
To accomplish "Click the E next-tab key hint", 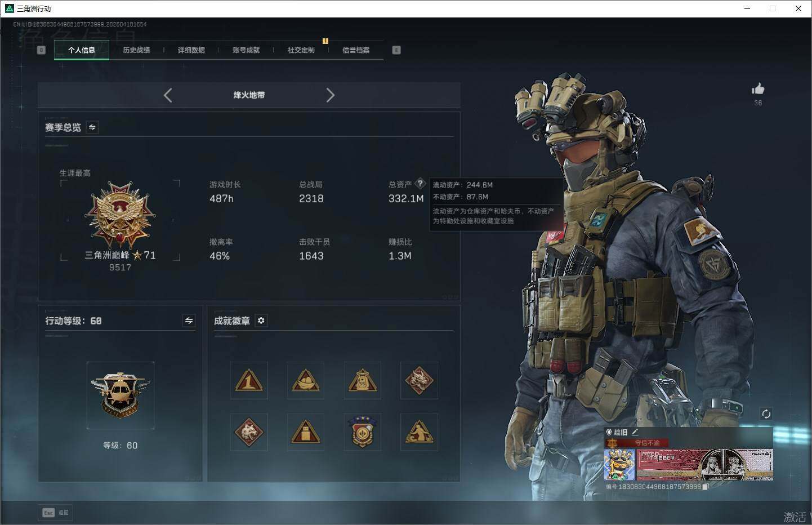I will coord(396,50).
